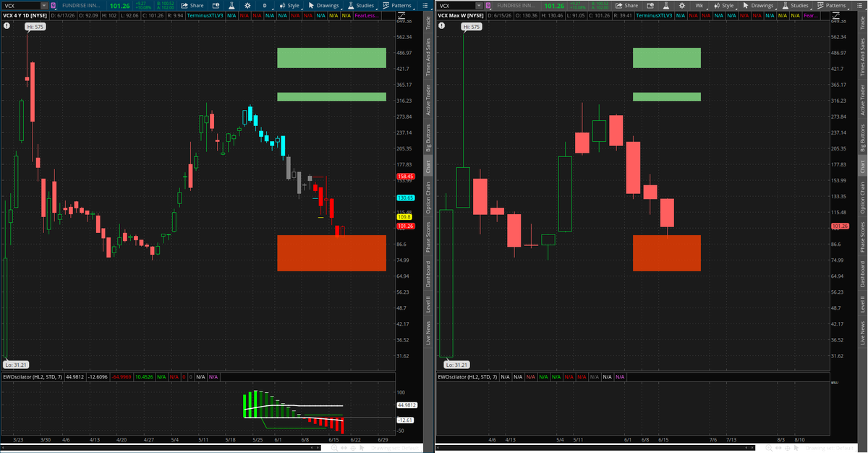Click the exclamation alert icon in the left chart
Viewport: 868px width, 453px height.
[x=7, y=25]
